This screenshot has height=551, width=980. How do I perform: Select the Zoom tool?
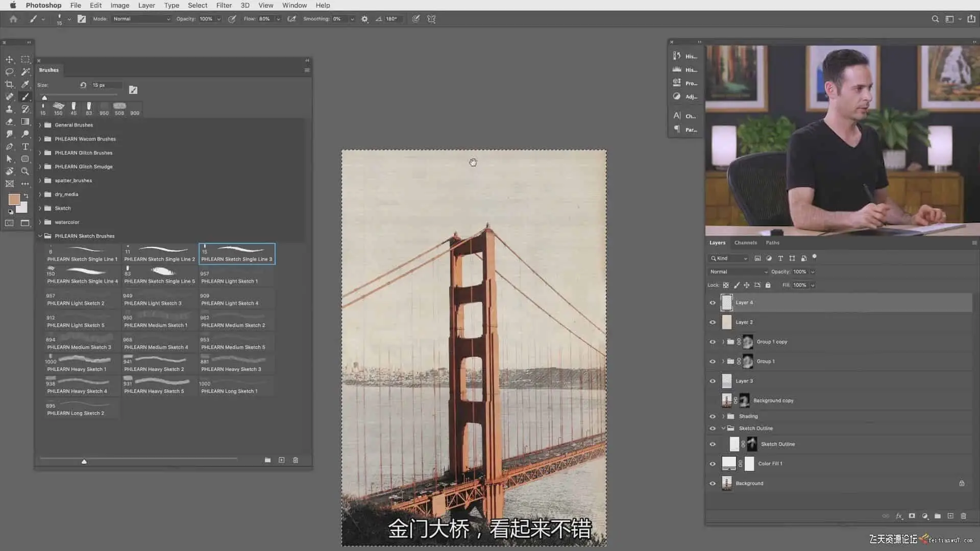coord(25,171)
